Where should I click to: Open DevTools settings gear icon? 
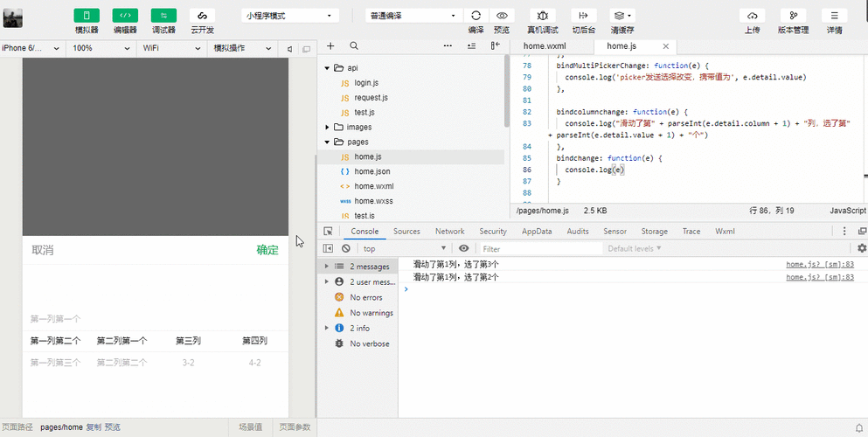tap(861, 249)
